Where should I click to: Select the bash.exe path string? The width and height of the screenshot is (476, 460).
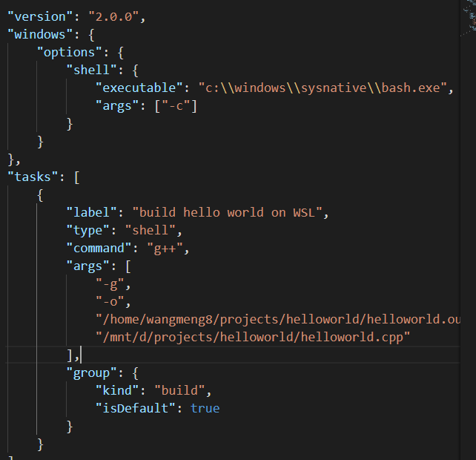click(x=323, y=88)
